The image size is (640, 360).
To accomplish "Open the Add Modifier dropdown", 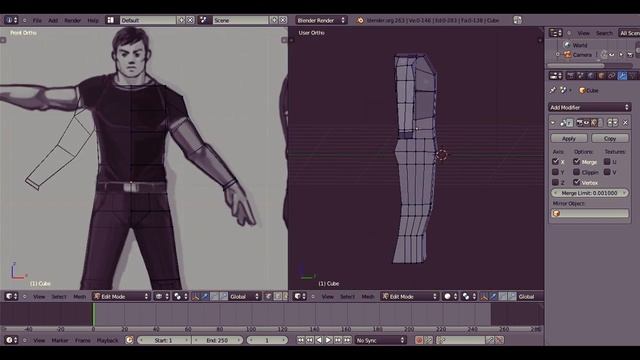I will (x=589, y=107).
